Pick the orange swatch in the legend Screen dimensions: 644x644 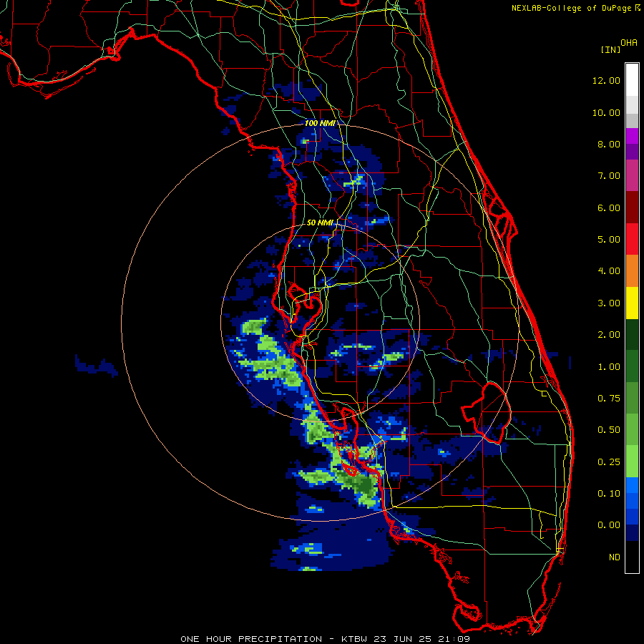click(x=632, y=271)
